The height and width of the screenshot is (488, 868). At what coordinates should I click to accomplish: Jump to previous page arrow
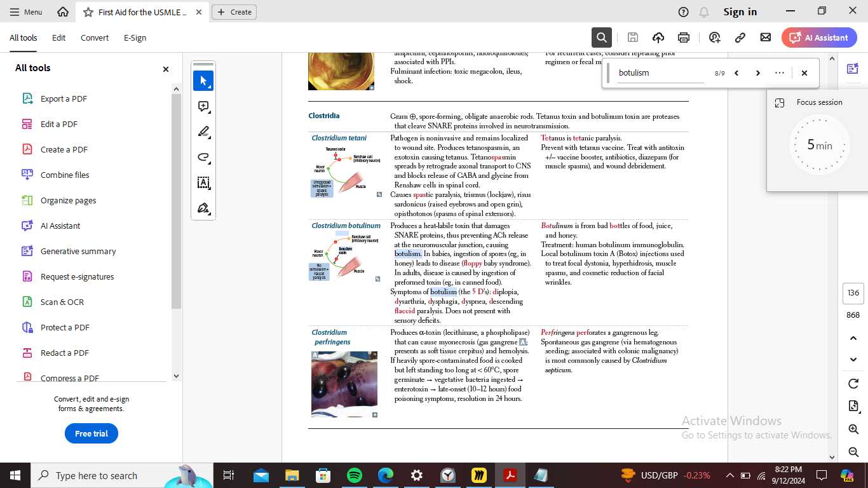853,338
